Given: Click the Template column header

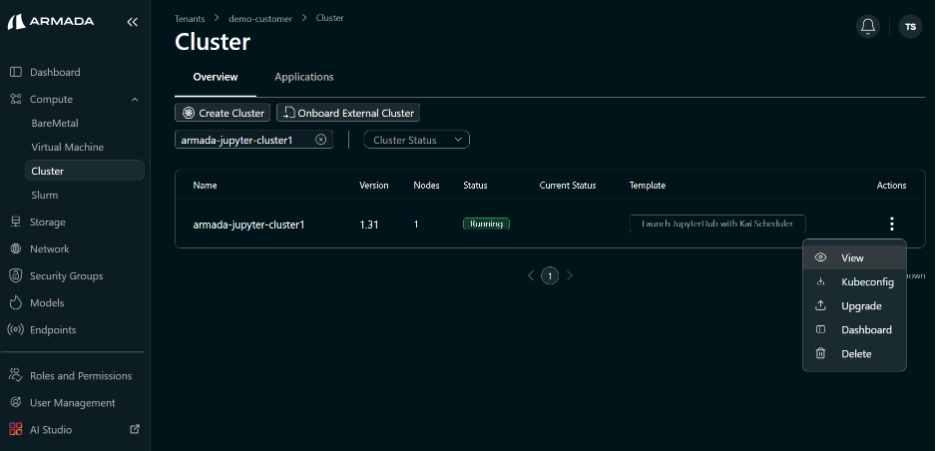Looking at the screenshot, I should pos(647,186).
